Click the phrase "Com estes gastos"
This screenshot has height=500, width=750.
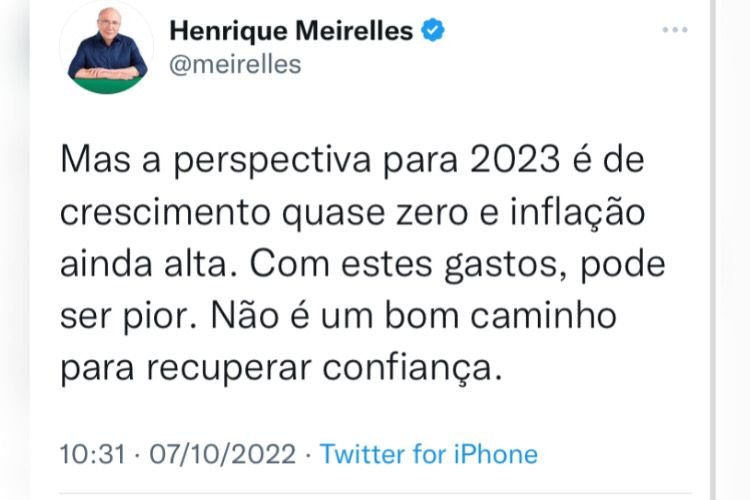pos(405,265)
